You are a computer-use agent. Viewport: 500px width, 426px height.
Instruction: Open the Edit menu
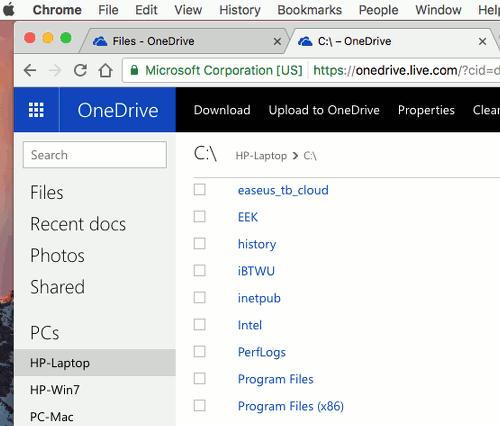[146, 10]
